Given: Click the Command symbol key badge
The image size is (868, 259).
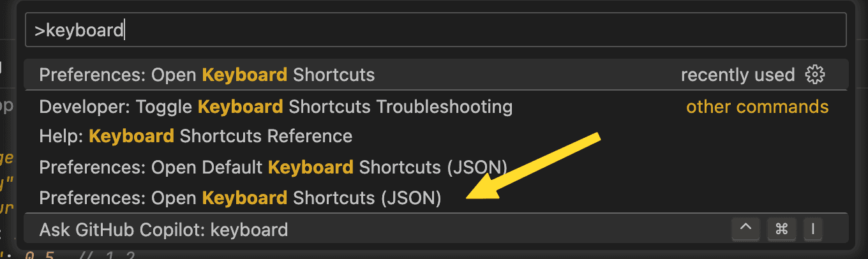Looking at the screenshot, I should pos(781,229).
